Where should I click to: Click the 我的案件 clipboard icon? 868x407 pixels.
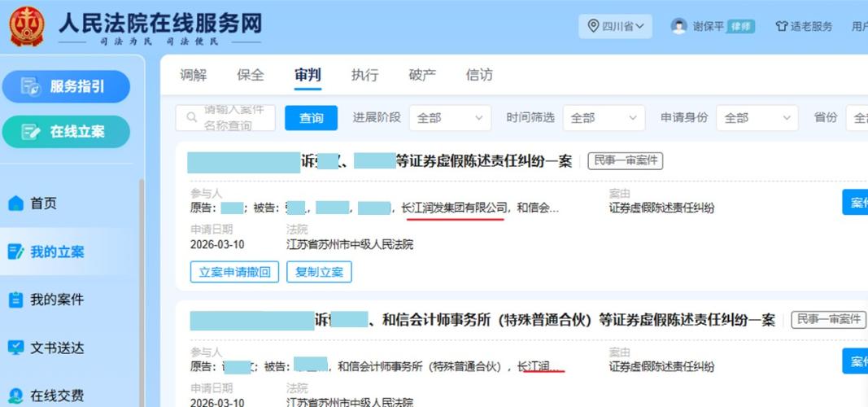[15, 300]
